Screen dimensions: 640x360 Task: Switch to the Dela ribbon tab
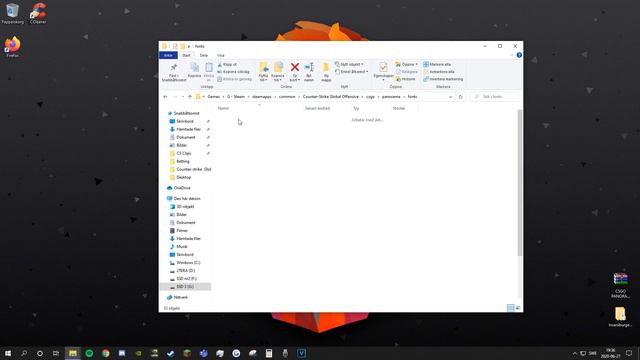pos(204,56)
